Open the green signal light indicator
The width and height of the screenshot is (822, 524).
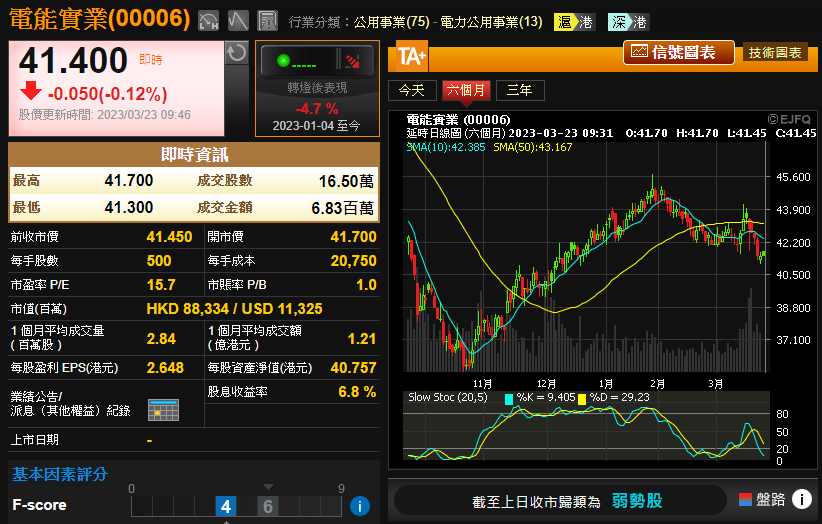tap(284, 61)
